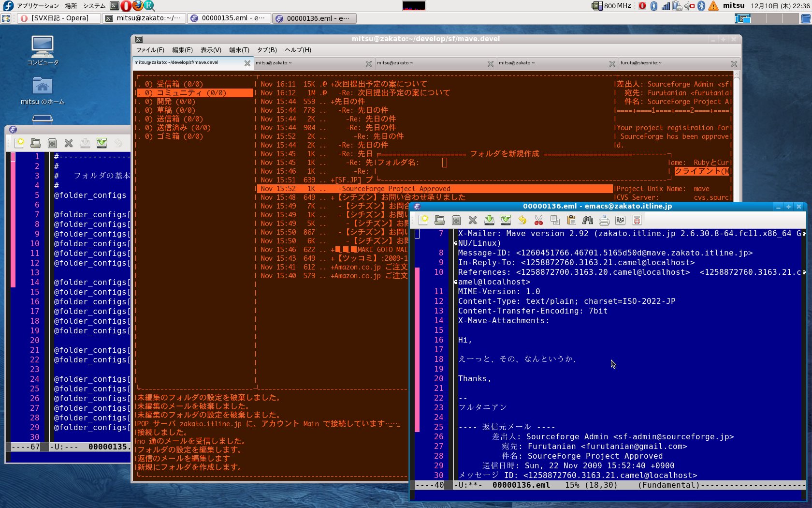
Task: Open the システム menu in the top panel
Action: click(x=94, y=6)
